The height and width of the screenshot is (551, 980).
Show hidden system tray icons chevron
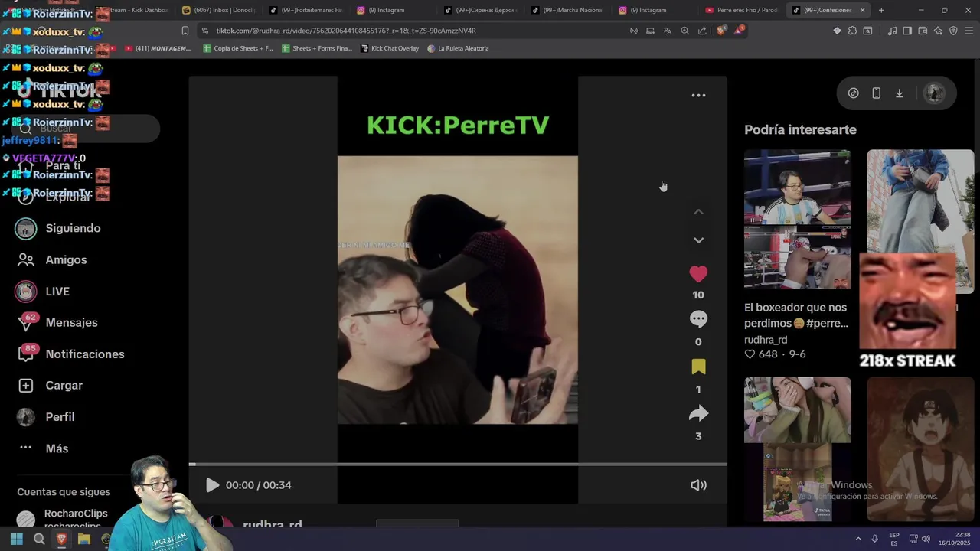[858, 539]
